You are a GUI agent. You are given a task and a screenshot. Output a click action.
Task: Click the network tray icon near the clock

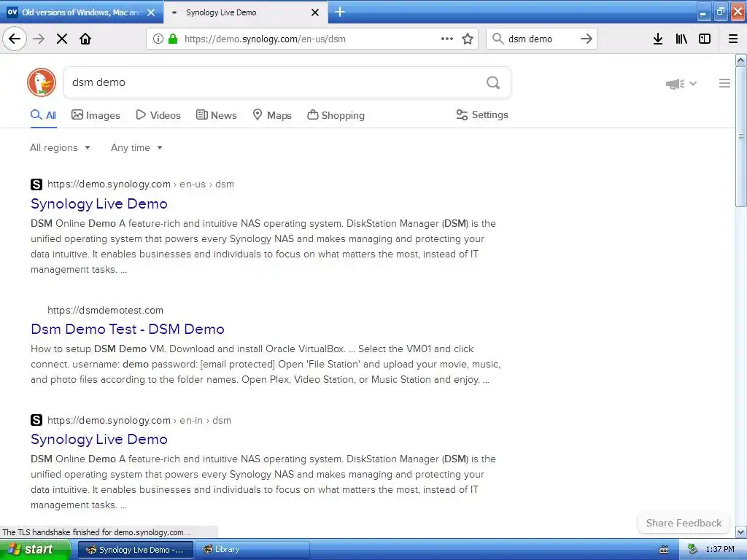[x=693, y=550]
